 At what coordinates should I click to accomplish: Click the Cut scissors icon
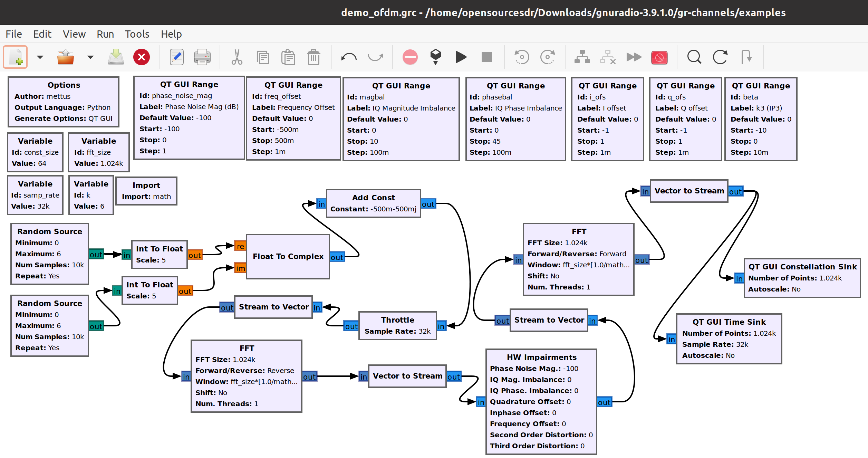237,57
